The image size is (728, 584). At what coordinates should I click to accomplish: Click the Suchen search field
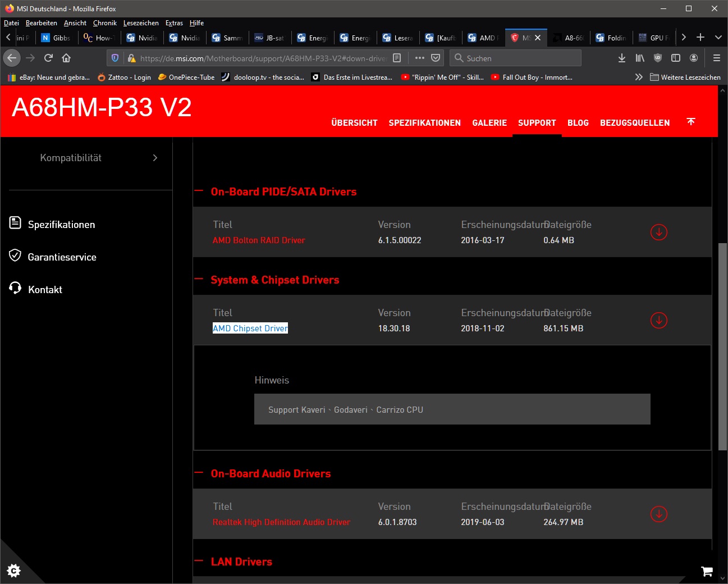(x=515, y=58)
